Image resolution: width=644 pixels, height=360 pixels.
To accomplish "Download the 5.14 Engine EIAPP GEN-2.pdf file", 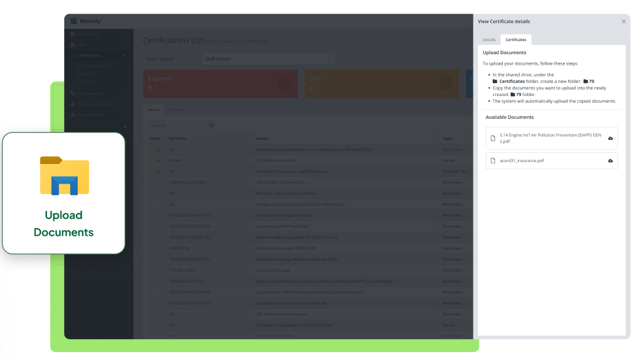I will coord(610,139).
